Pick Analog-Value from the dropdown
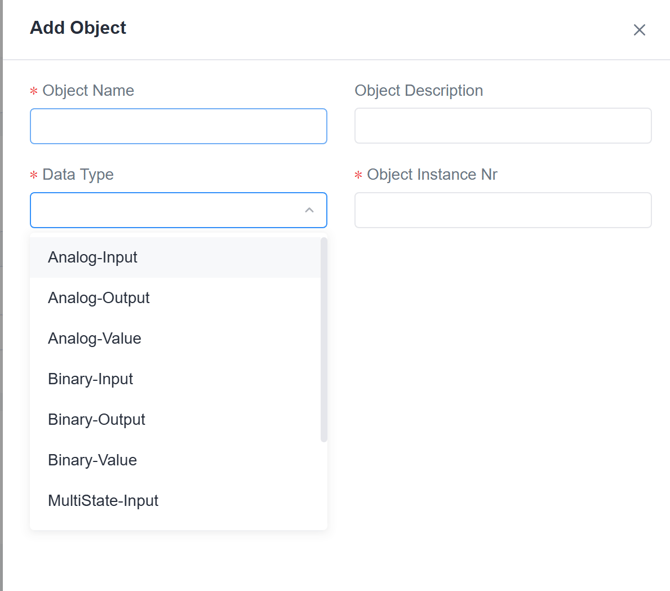The height and width of the screenshot is (591, 670). point(95,338)
